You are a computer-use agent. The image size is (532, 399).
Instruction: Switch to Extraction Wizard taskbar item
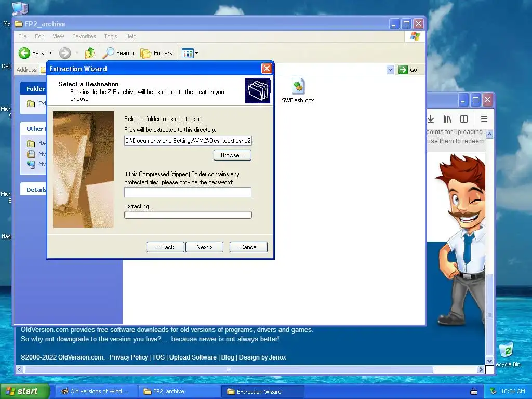click(262, 391)
